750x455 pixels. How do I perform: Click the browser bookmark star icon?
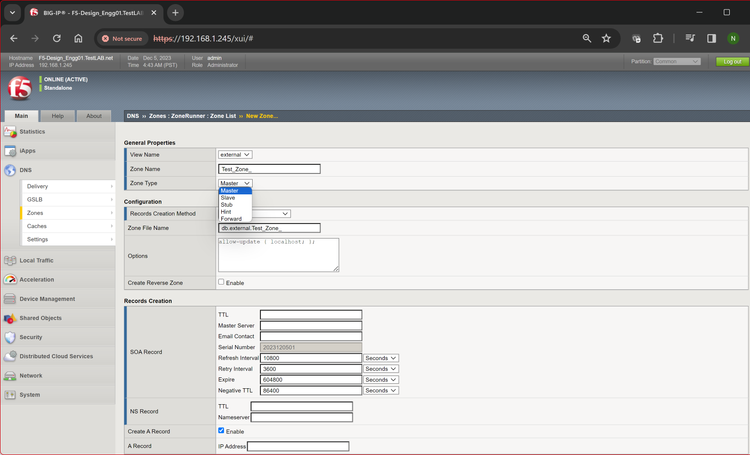point(606,38)
